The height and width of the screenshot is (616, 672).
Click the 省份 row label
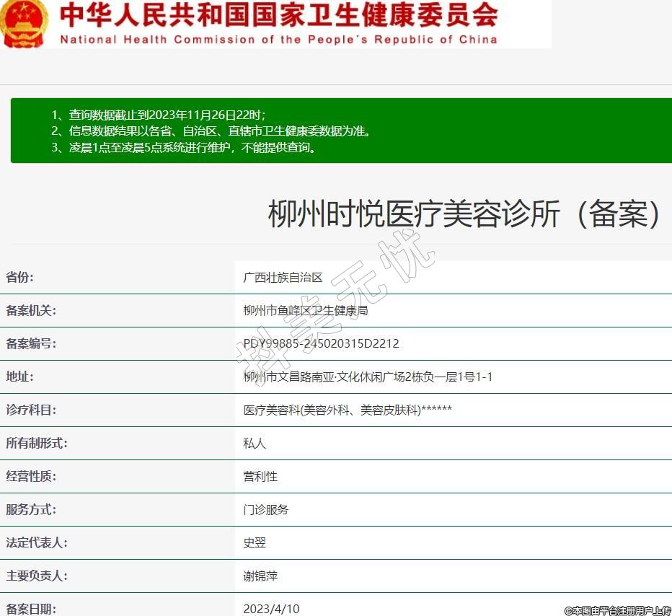[x=20, y=278]
